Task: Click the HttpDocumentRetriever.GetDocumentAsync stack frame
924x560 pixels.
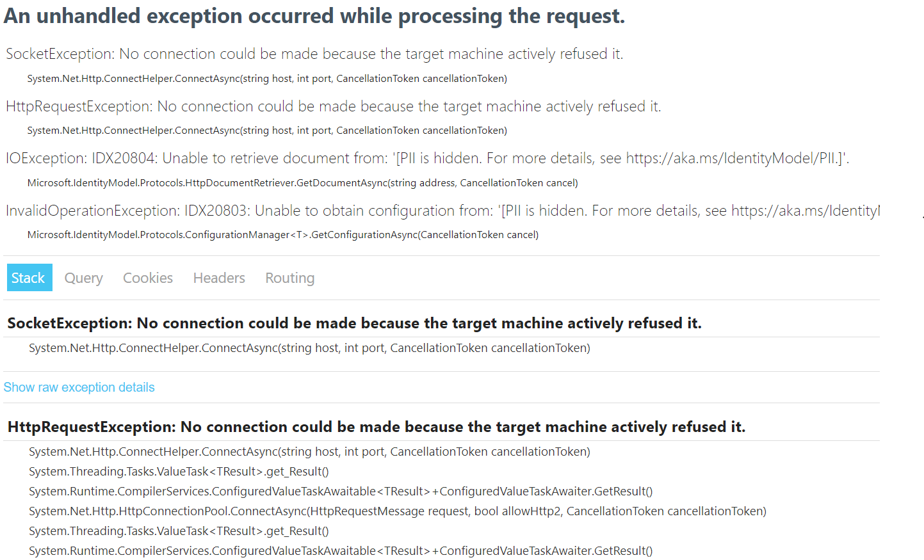Action: click(302, 182)
